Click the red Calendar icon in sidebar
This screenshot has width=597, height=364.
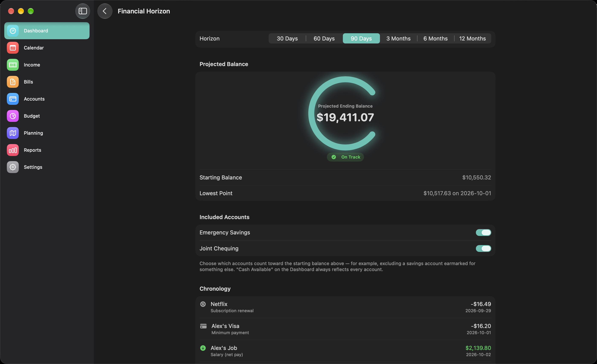coord(13,48)
